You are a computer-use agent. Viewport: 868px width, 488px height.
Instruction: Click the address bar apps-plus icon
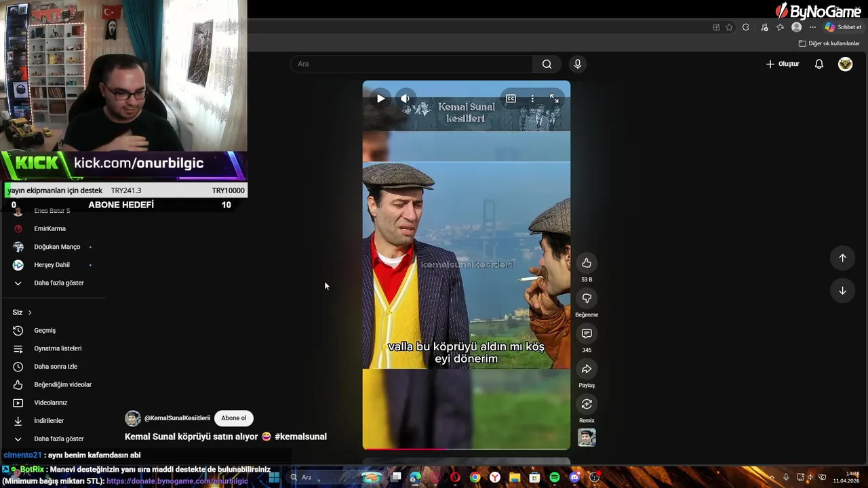[716, 27]
